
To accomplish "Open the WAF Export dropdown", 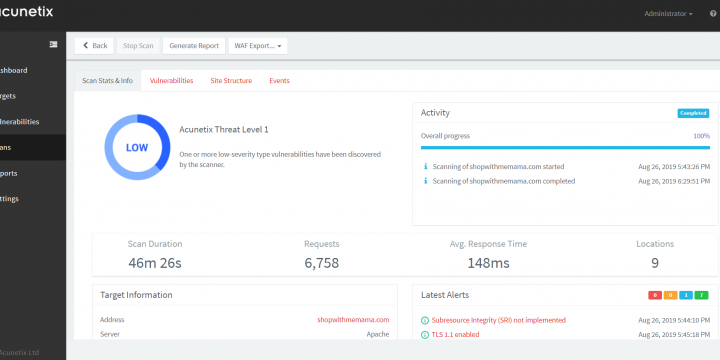I will coord(258,46).
